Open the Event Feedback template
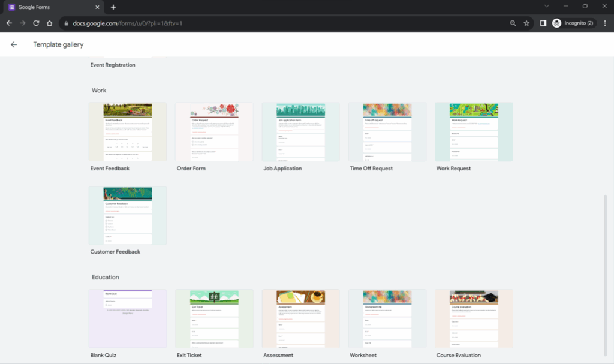This screenshot has height=364, width=614. [128, 131]
